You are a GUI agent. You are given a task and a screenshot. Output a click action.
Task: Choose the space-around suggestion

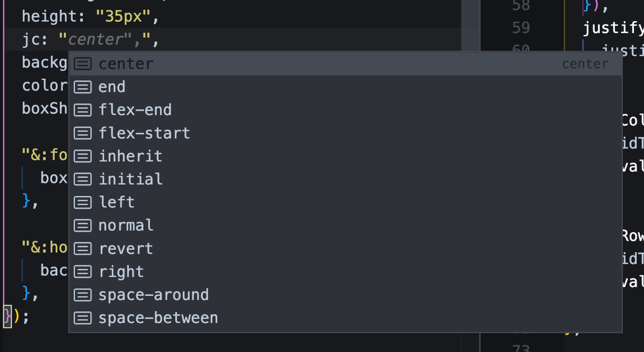click(x=345, y=294)
